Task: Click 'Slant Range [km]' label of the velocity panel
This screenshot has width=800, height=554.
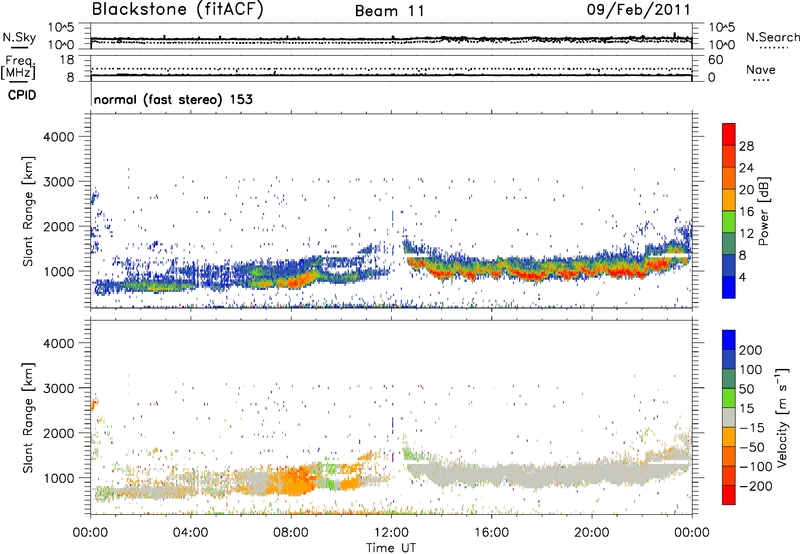Action: point(28,418)
